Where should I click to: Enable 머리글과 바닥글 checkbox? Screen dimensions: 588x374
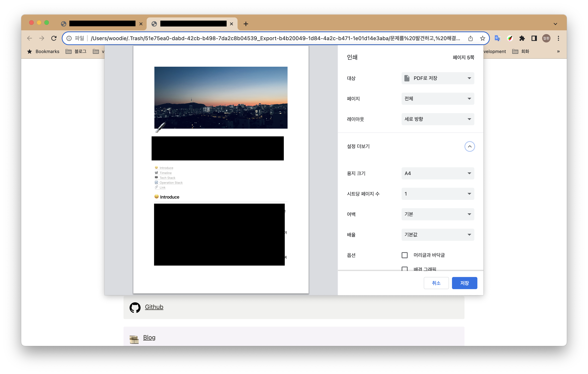click(x=405, y=255)
